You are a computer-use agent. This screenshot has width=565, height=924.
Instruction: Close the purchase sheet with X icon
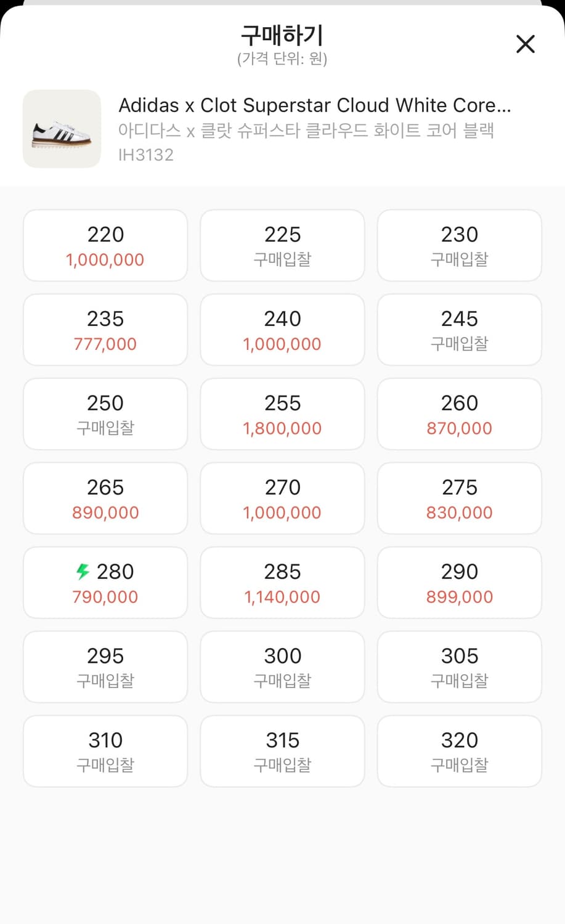click(525, 44)
